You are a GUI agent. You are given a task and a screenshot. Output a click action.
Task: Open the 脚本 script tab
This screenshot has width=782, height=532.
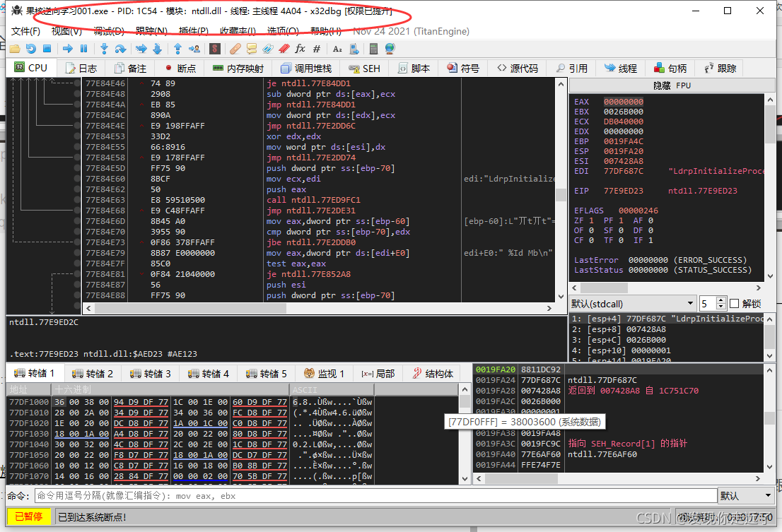coord(414,68)
